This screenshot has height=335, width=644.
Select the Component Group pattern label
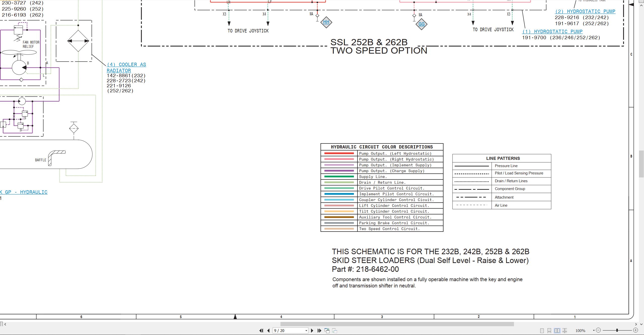coord(510,189)
